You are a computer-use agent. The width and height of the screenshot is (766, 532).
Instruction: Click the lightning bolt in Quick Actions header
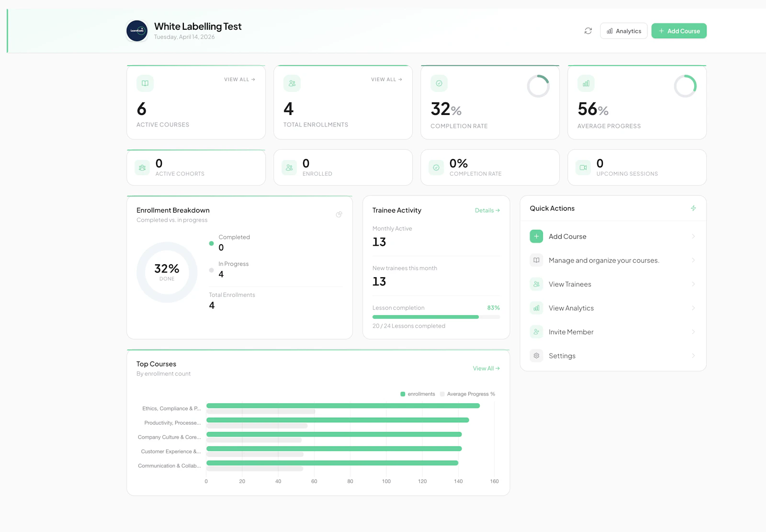(x=693, y=208)
